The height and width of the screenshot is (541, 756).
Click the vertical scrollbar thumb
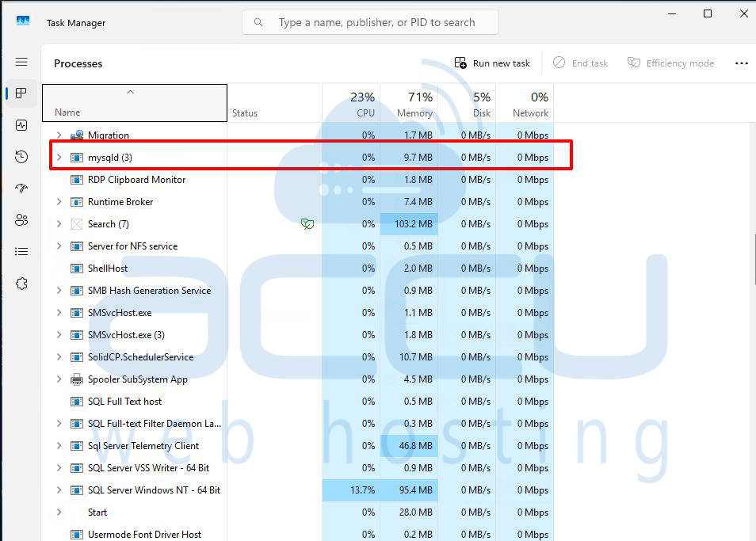754,257
